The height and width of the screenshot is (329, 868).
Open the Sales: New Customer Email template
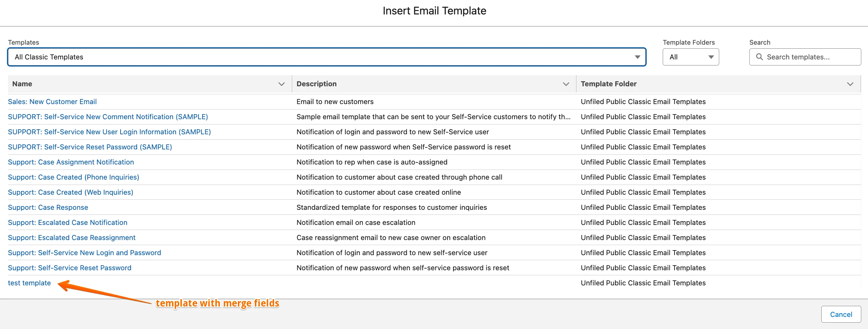click(52, 102)
